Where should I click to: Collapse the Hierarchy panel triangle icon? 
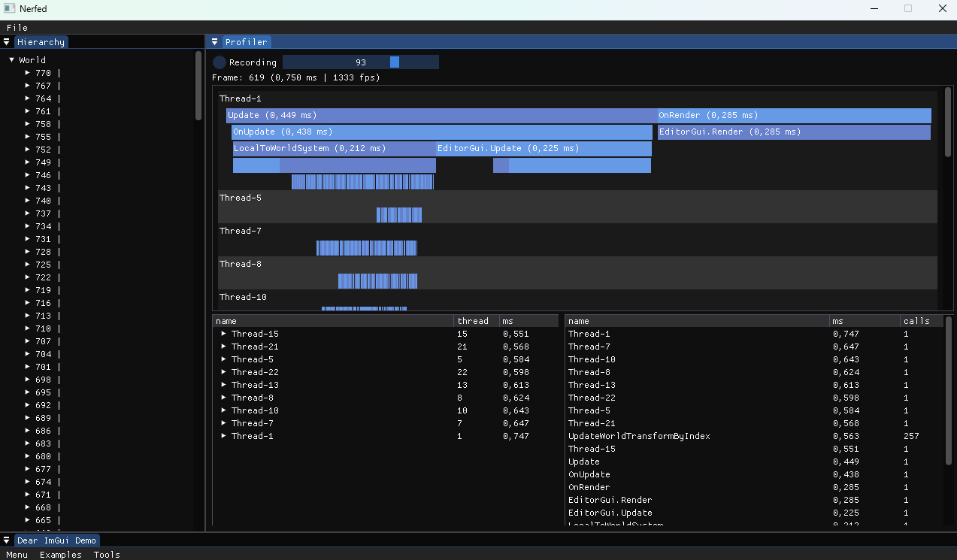coord(6,42)
